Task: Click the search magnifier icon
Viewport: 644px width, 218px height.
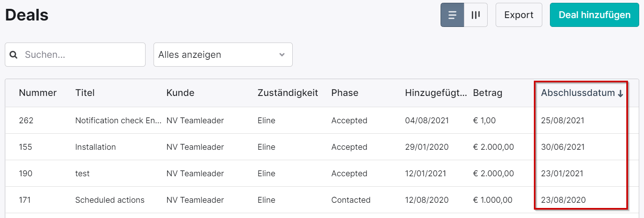Action: 14,55
